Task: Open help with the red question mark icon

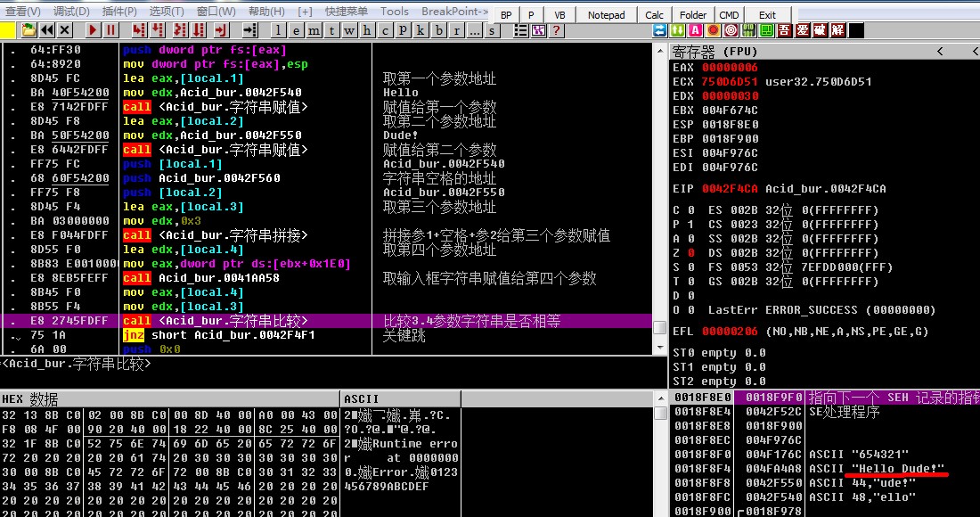Action: pyautogui.click(x=556, y=30)
